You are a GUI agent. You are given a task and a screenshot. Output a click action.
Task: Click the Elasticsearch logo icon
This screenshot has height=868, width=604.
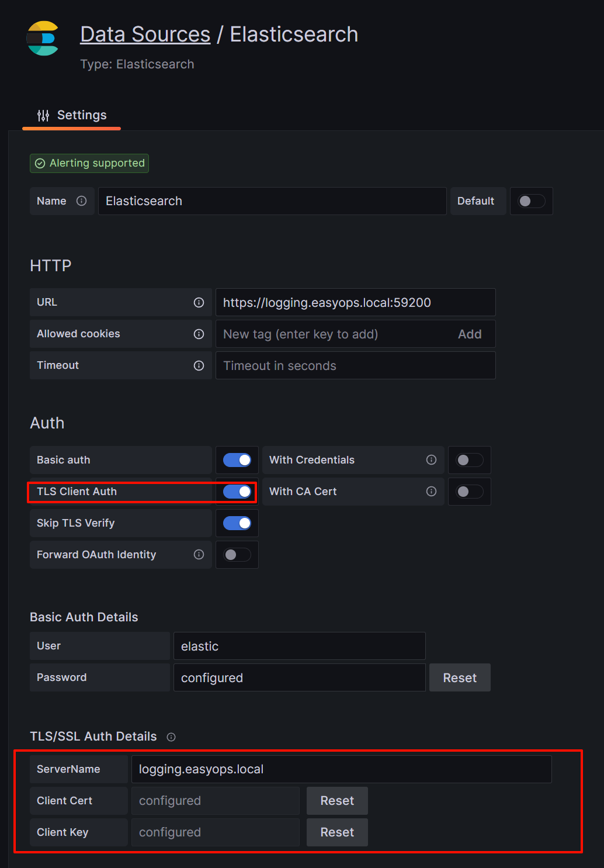pyautogui.click(x=43, y=39)
